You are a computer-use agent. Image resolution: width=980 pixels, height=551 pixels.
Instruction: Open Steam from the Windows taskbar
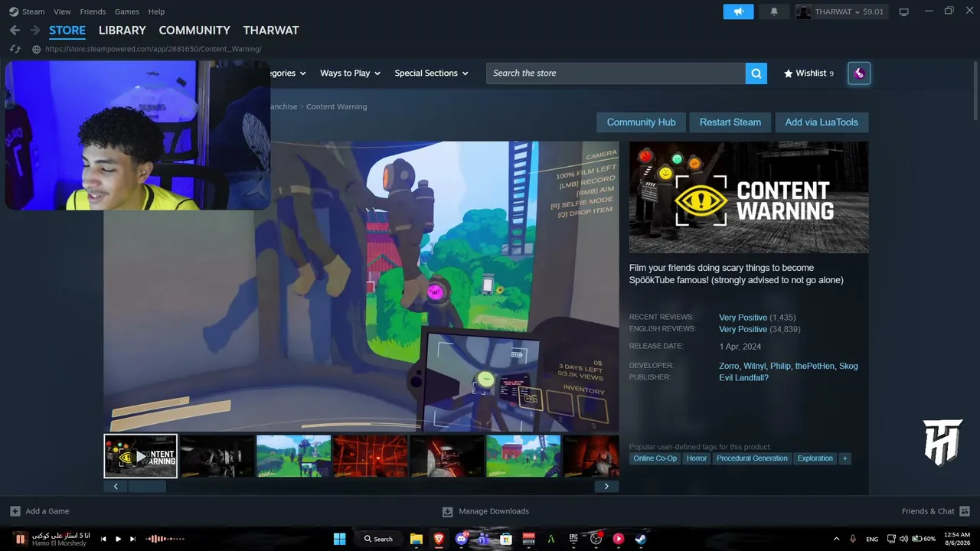641,539
